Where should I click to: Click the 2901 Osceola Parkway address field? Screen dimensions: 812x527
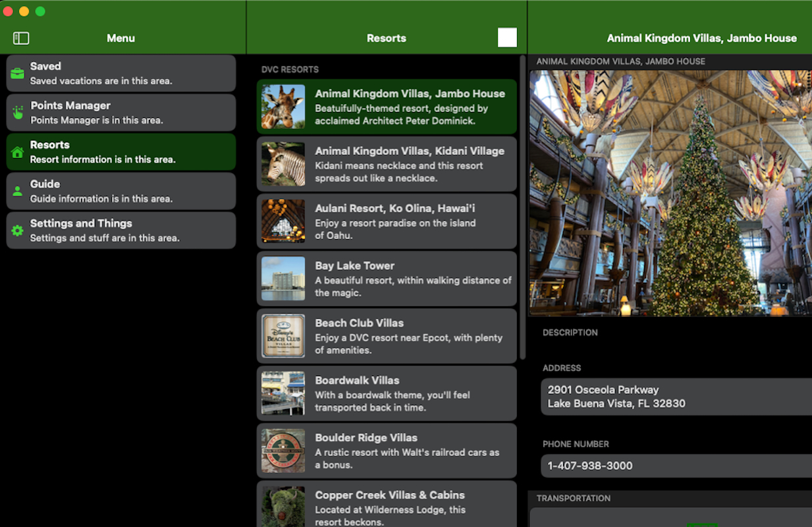[676, 397]
